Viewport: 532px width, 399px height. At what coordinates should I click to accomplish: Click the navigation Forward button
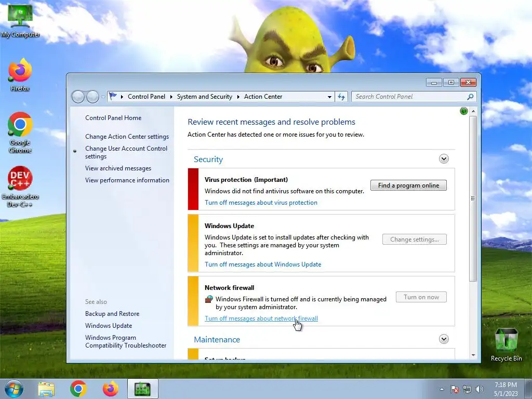click(92, 97)
